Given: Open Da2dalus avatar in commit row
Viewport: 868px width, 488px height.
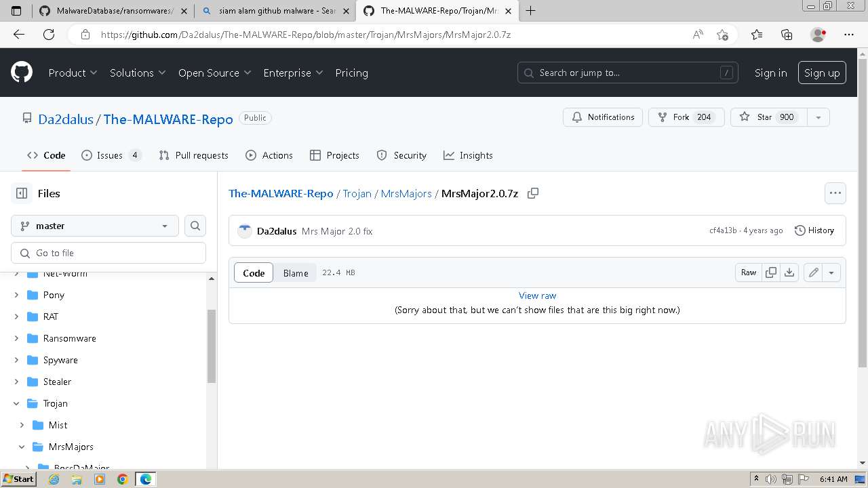Looking at the screenshot, I should click(245, 231).
